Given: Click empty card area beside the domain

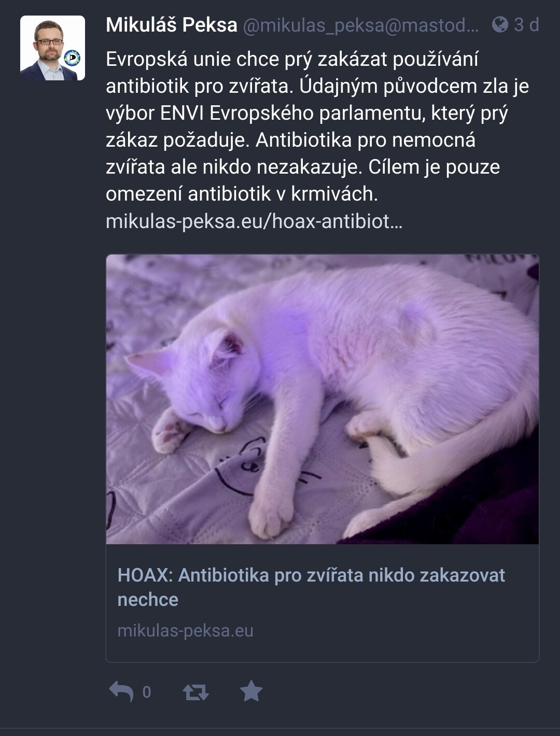Looking at the screenshot, I should coord(394,631).
